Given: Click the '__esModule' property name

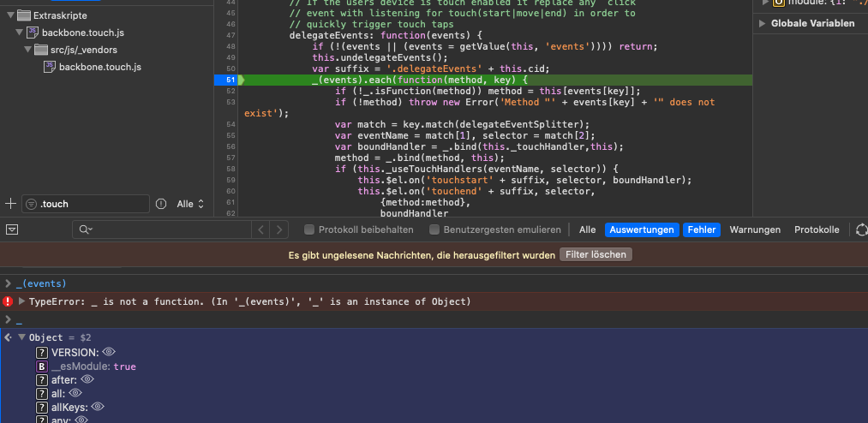Looking at the screenshot, I should [x=81, y=366].
